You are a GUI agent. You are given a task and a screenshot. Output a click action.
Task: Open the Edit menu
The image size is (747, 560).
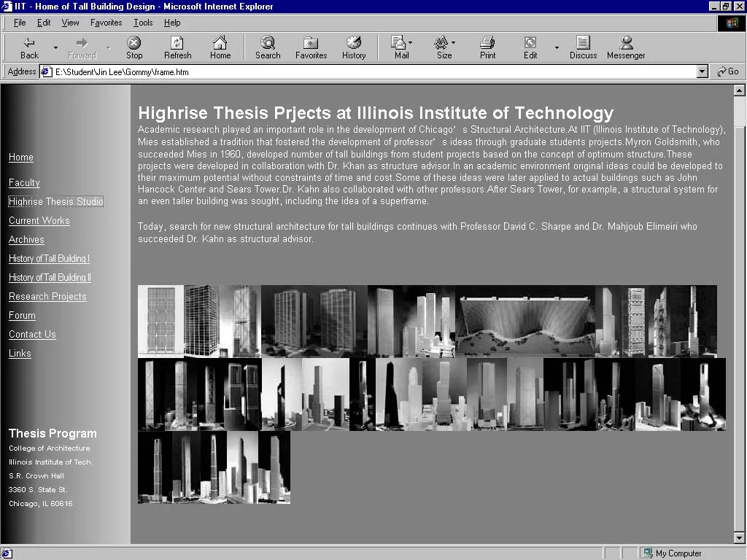coord(44,23)
